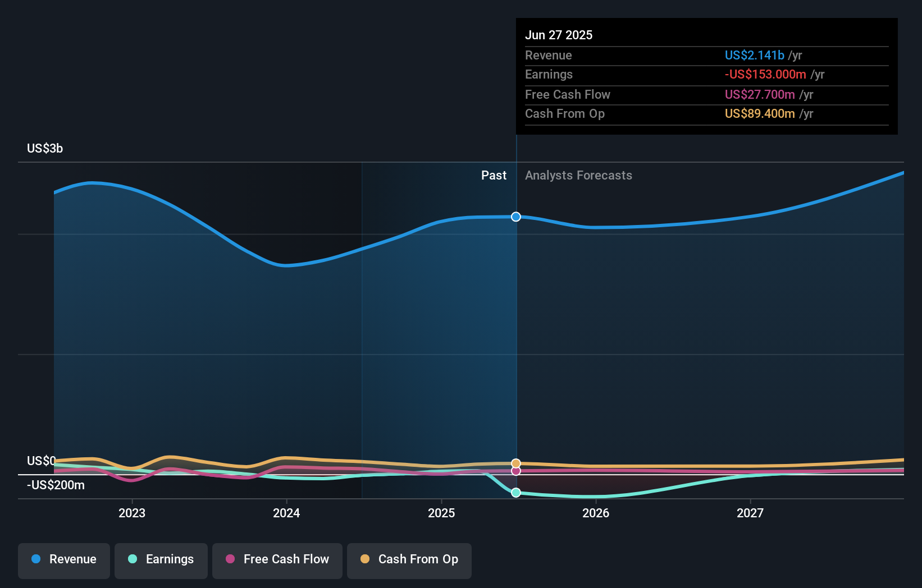The width and height of the screenshot is (922, 588).
Task: Toggle the Revenue series visibility
Action: coord(63,559)
